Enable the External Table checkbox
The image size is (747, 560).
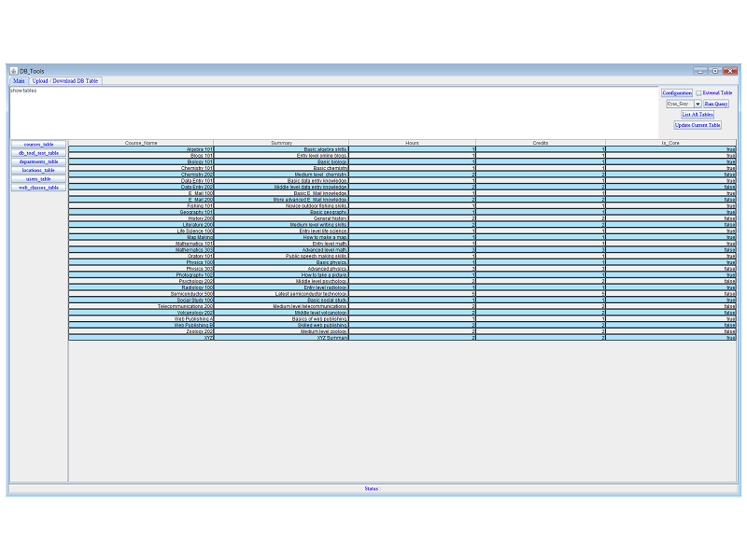coord(698,92)
